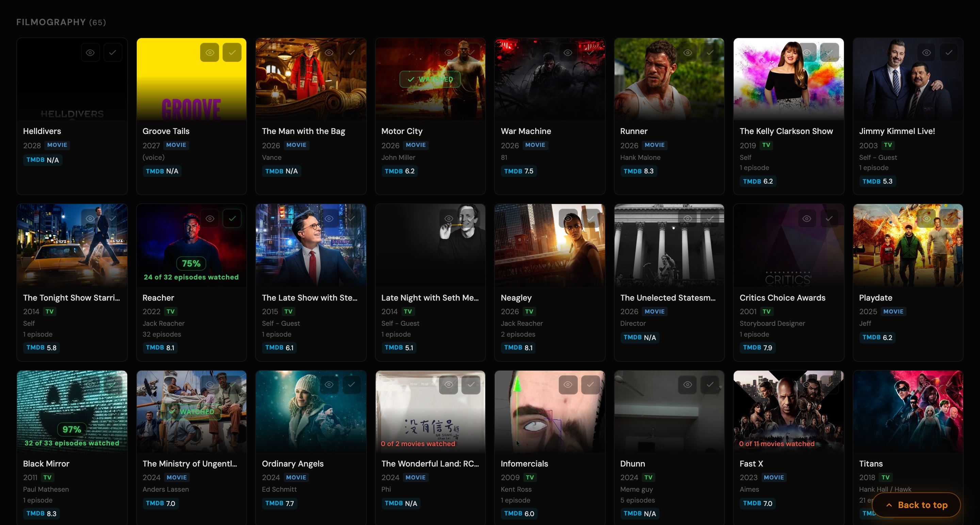Click the WATCHED badge on Motor City
This screenshot has height=525, width=980.
click(430, 79)
